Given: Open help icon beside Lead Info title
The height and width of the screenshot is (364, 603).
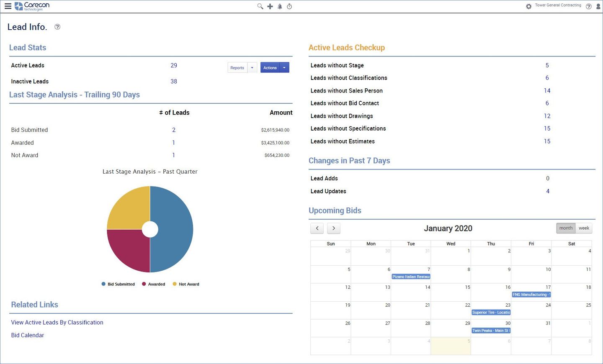Looking at the screenshot, I should (x=57, y=27).
